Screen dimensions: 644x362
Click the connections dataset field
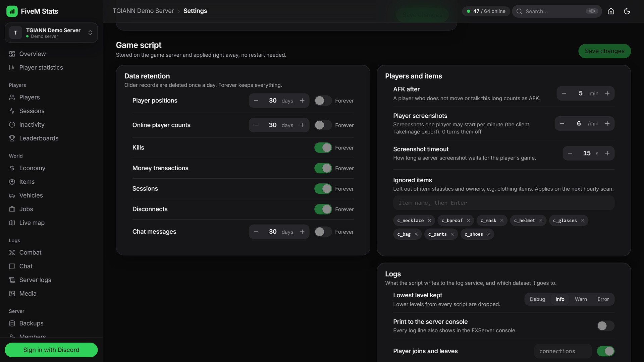[x=563, y=351]
